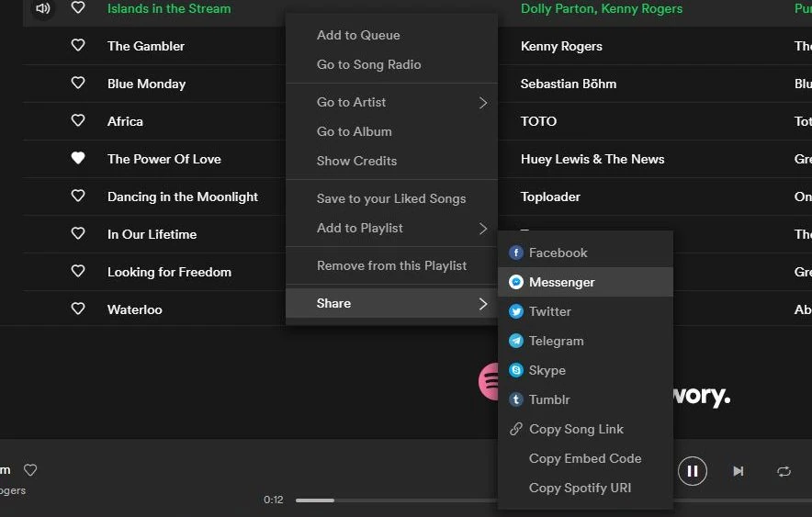Image resolution: width=812 pixels, height=517 pixels.
Task: Click the Messenger icon in Share submenu
Action: click(516, 282)
